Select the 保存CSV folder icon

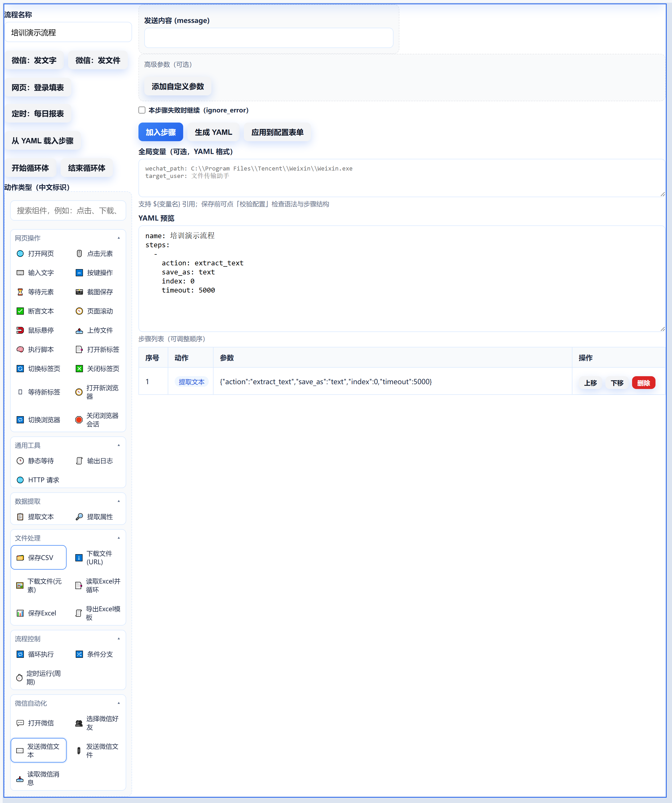[20, 558]
